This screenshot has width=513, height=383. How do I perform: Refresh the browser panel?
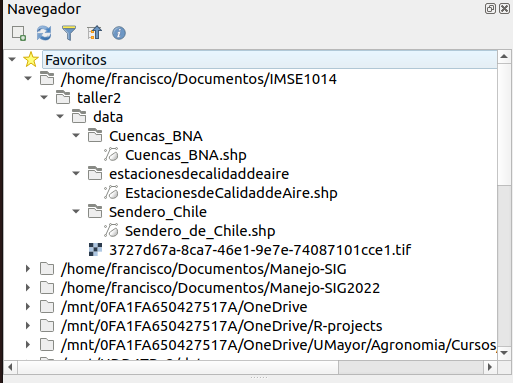coord(44,33)
